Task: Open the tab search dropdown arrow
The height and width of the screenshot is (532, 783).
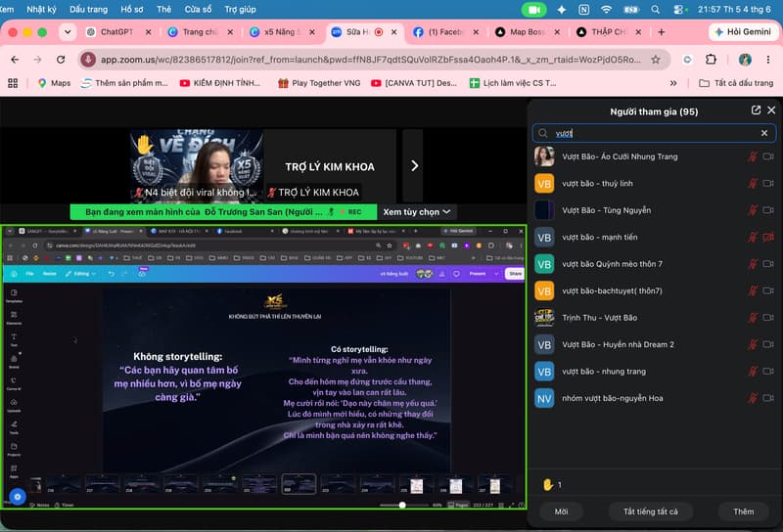Action: (x=68, y=32)
